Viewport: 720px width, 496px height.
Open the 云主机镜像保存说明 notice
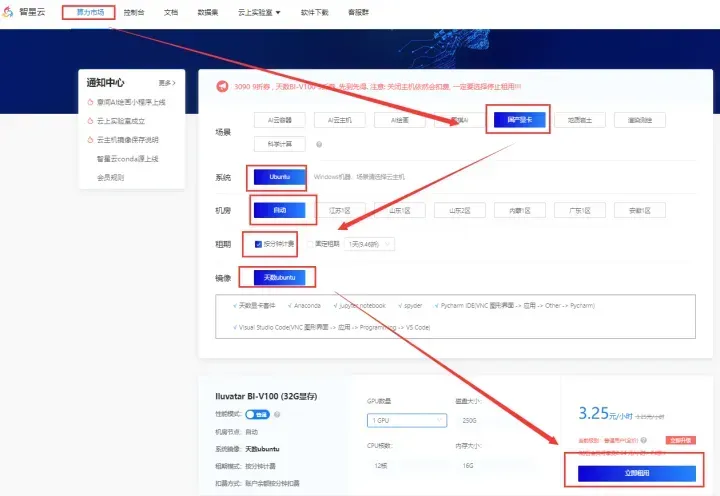pos(128,140)
